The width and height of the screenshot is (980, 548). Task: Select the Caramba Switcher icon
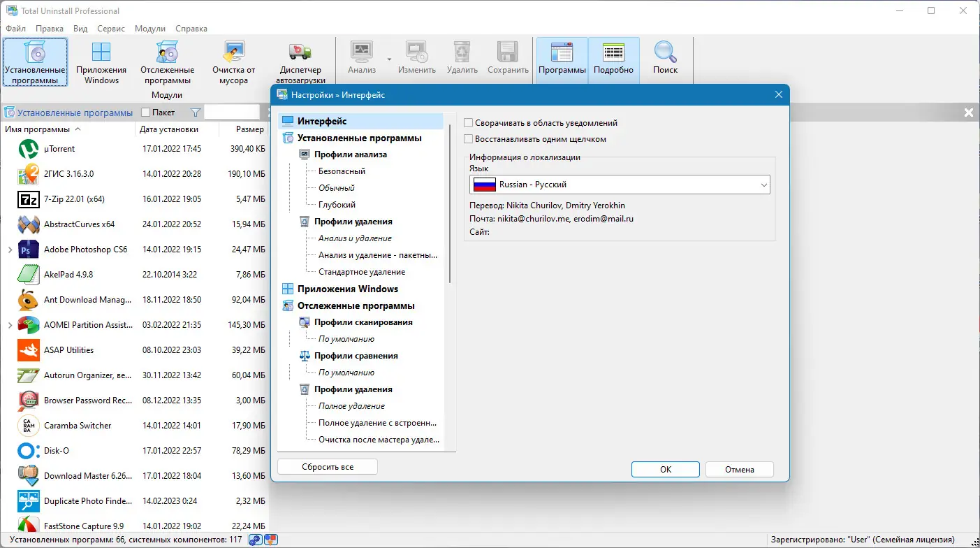[x=29, y=426]
